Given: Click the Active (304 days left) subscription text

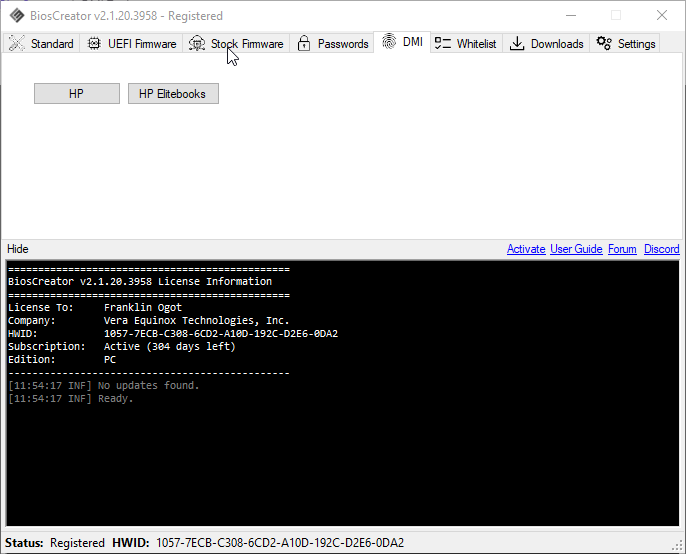Looking at the screenshot, I should 170,347.
